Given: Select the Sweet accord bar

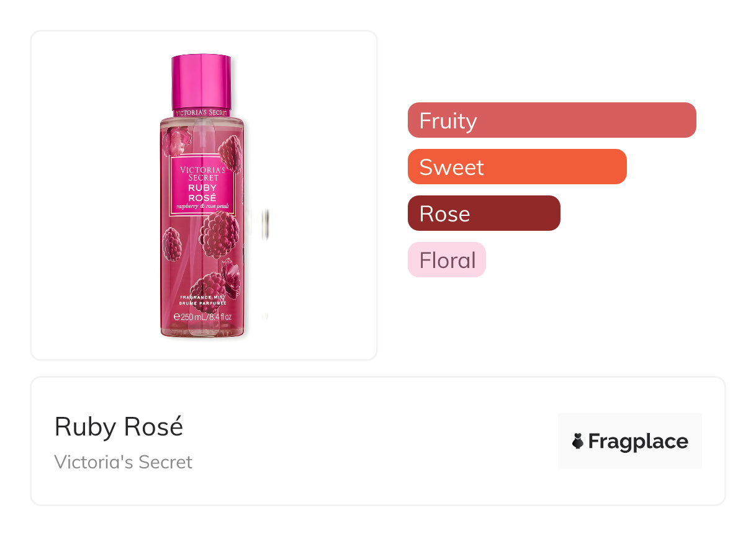Looking at the screenshot, I should click(516, 167).
